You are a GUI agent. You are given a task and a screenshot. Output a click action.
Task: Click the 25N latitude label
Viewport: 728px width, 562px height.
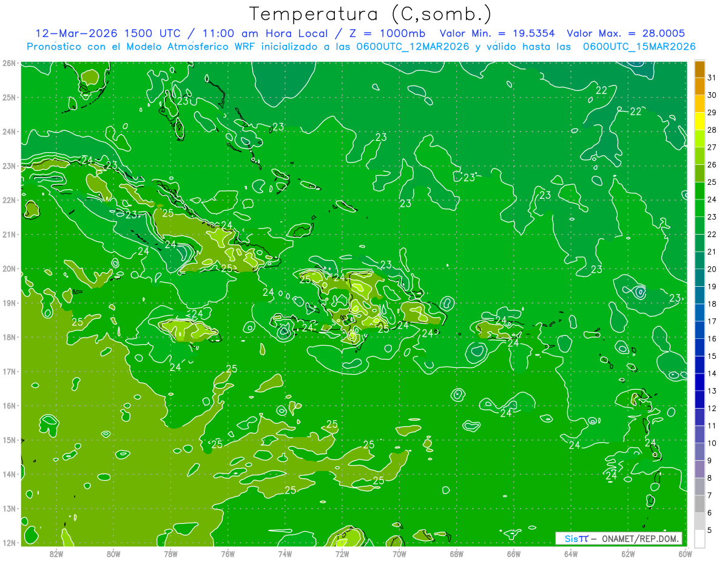(9, 97)
